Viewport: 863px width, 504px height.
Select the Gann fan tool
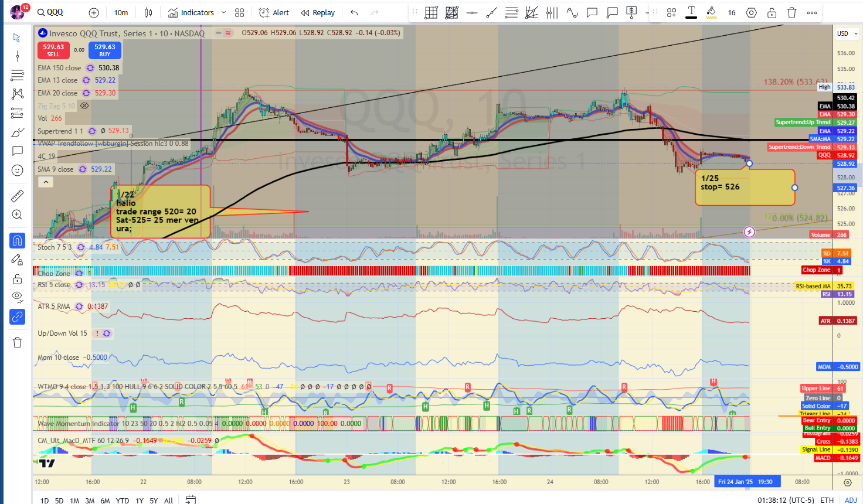coord(531,12)
